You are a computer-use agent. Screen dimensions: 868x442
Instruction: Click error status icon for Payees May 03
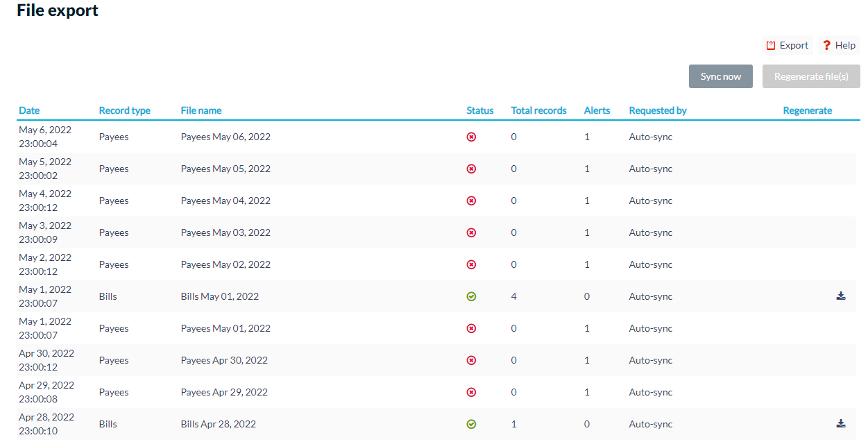pos(471,232)
